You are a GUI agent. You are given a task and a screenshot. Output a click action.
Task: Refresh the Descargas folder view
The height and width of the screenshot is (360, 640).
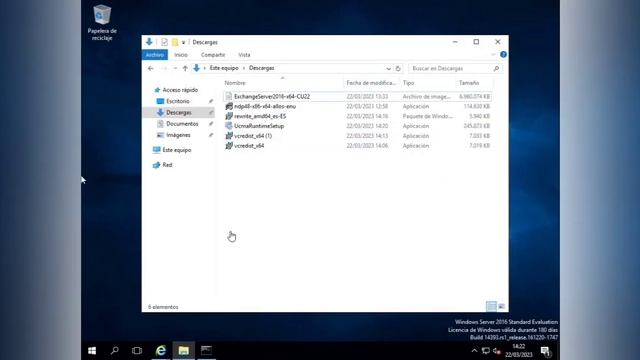(x=398, y=69)
